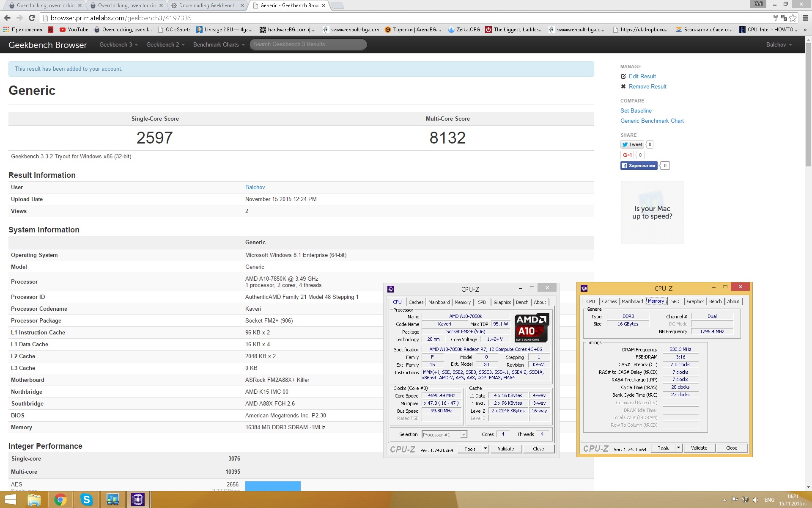Screen dimensions: 812x508
Task: Open the Windows Start menu
Action: (x=10, y=500)
